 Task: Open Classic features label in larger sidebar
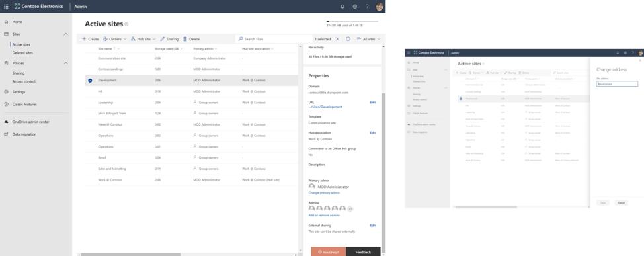pyautogui.click(x=24, y=104)
